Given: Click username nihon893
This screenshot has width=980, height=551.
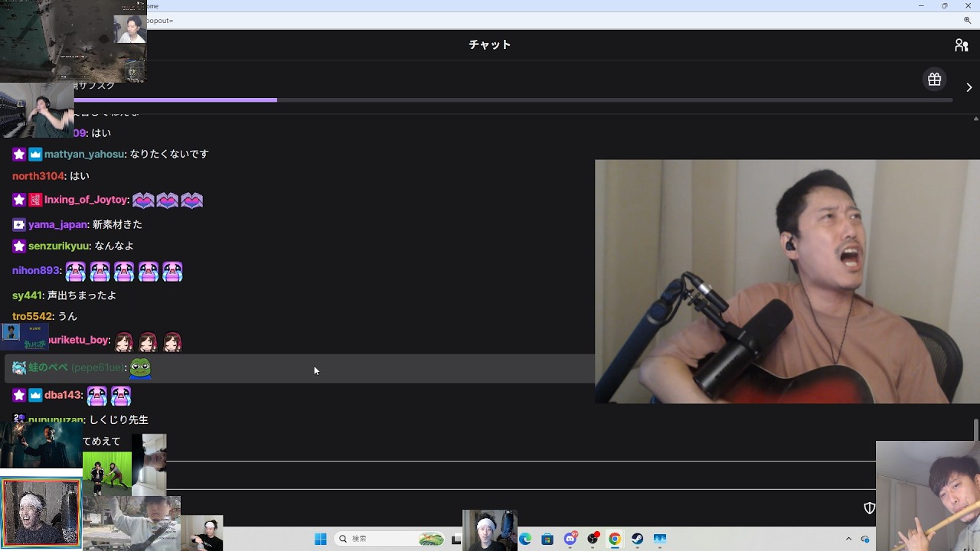Looking at the screenshot, I should tap(36, 271).
